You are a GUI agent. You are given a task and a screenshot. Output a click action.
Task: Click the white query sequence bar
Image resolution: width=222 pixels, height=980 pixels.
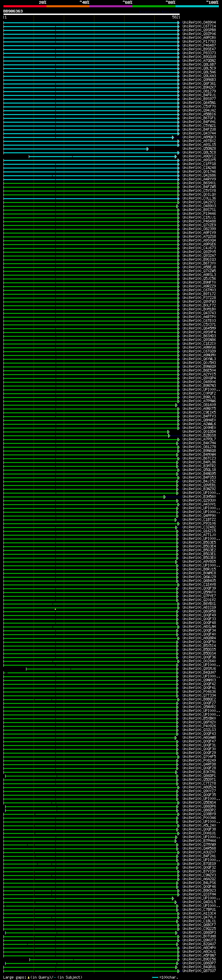(x=92, y=14)
